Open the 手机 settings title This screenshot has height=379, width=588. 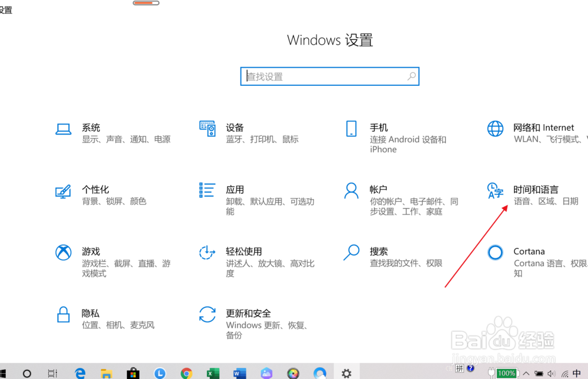tap(379, 128)
